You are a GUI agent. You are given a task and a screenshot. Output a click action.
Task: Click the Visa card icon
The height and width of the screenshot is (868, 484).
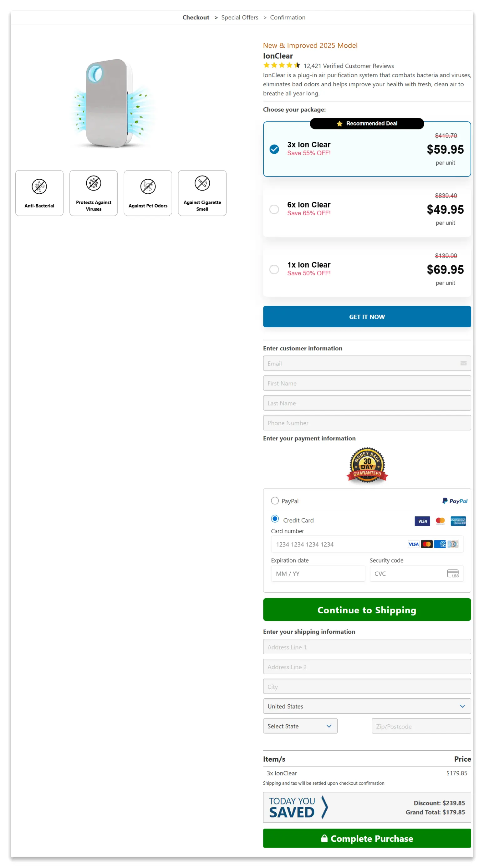click(x=422, y=521)
